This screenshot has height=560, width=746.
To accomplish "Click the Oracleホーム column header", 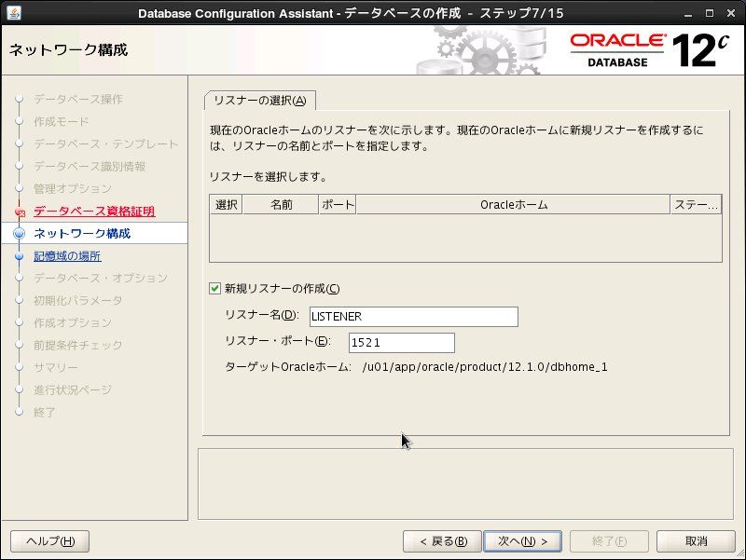I will [514, 205].
